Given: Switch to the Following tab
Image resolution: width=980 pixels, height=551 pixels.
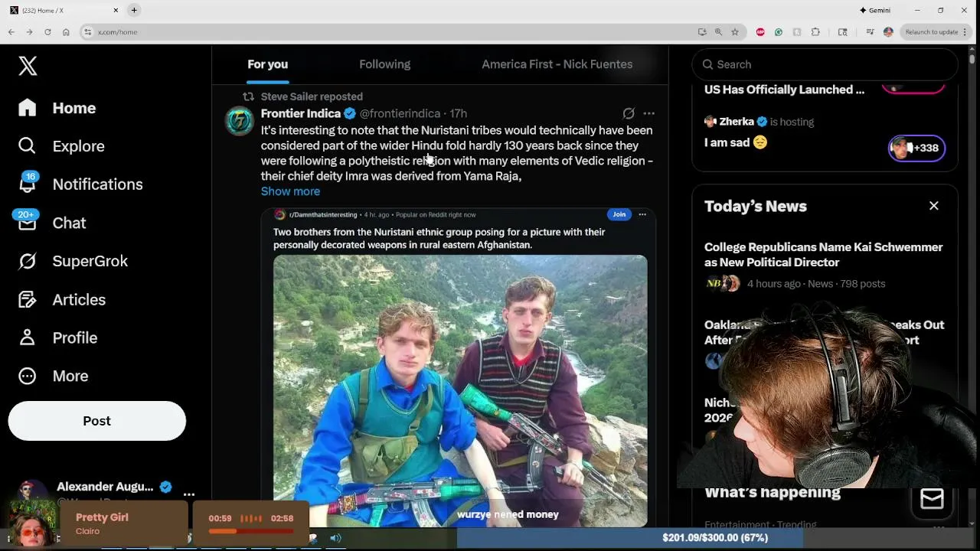Looking at the screenshot, I should click(x=385, y=64).
